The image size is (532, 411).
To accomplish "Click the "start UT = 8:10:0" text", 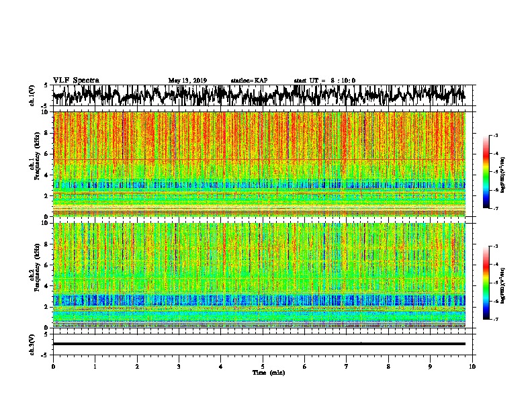I will pyautogui.click(x=324, y=81).
